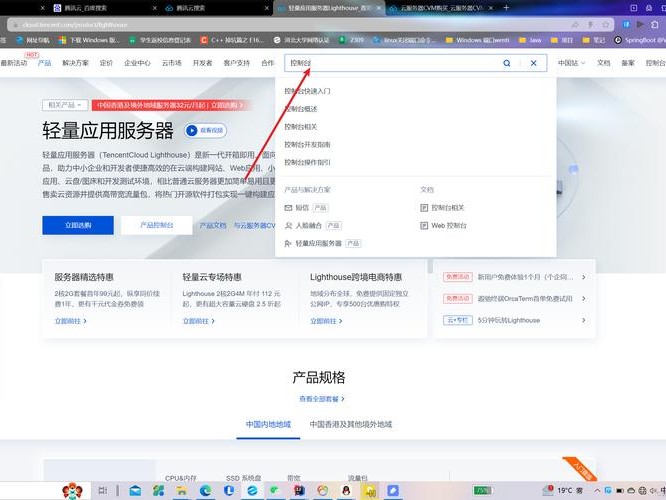Open a new browser tab with plus
The width and height of the screenshot is (666, 500).
[506, 8]
